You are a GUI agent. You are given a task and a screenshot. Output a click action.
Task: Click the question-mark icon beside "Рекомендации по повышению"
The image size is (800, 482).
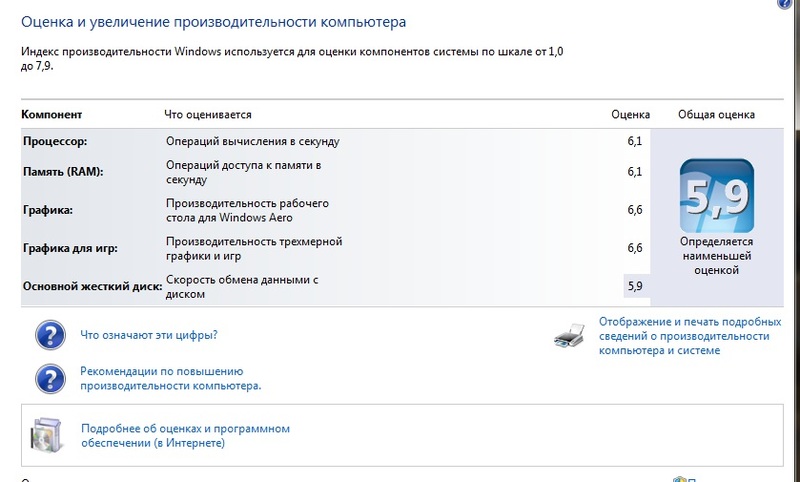[x=49, y=378]
